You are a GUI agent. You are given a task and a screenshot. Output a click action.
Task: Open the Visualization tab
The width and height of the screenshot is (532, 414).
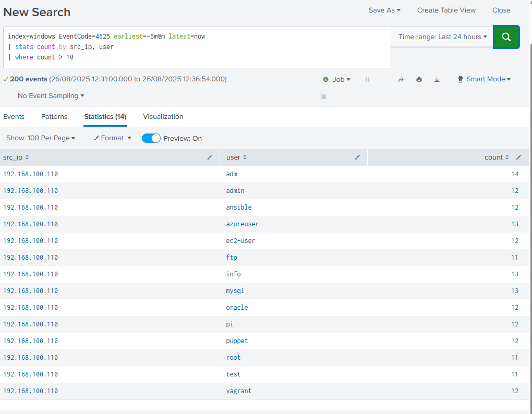tap(163, 117)
